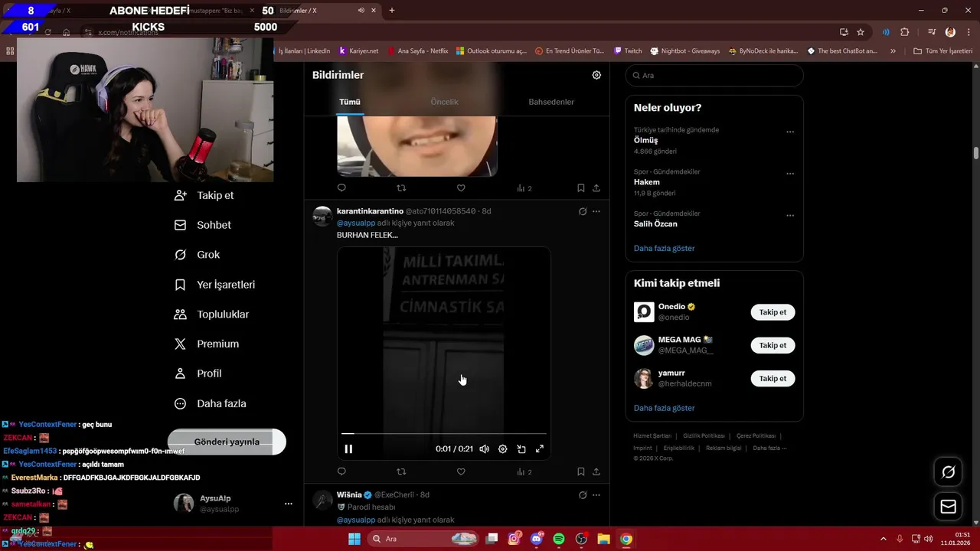Open video player settings gear
Screen dimensions: 980x551
(502, 449)
